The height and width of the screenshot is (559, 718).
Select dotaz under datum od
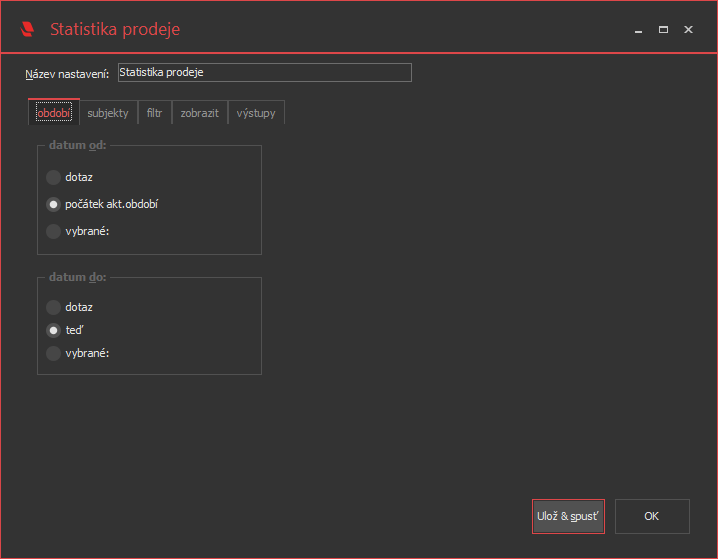pyautogui.click(x=53, y=177)
